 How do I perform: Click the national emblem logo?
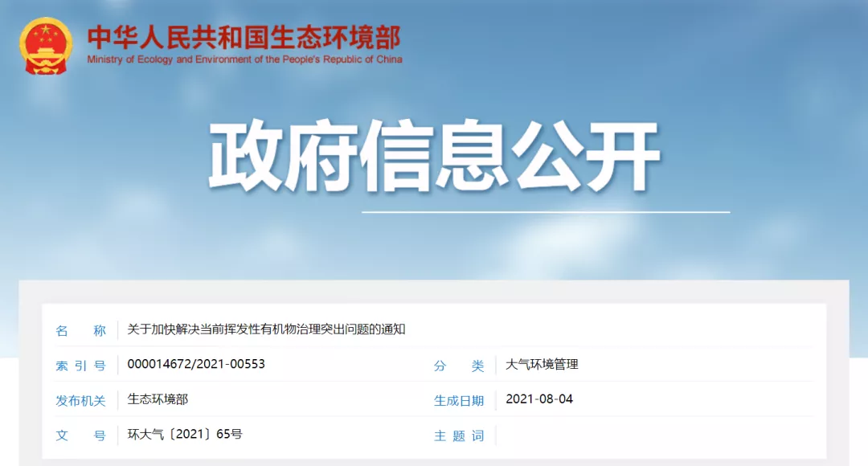point(46,46)
